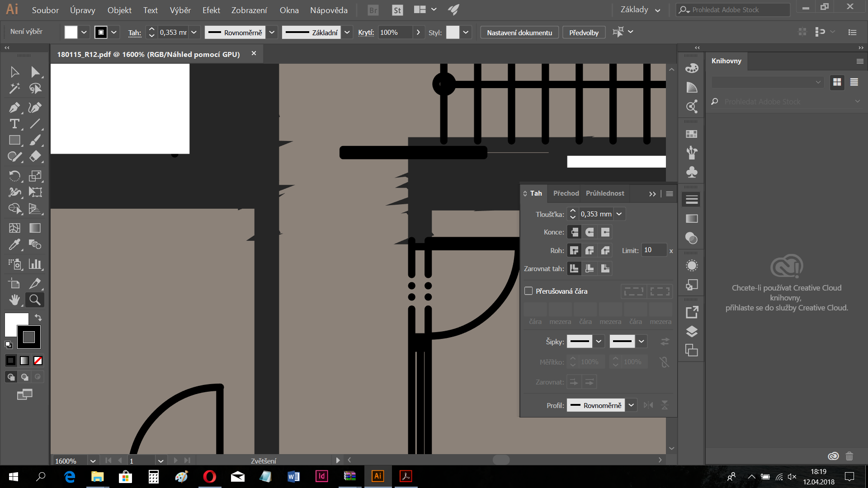
Task: Open Bridge with the Br icon
Action: click(x=373, y=10)
